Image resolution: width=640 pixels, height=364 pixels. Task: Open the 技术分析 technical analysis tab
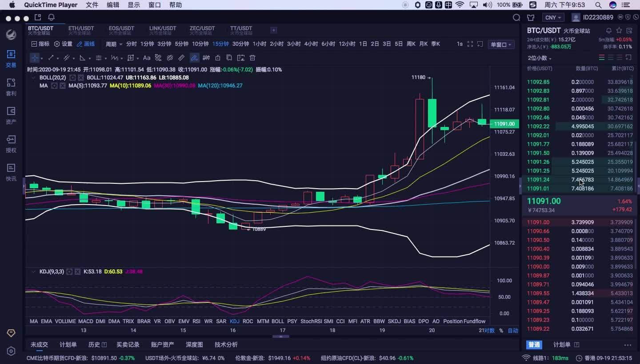click(x=226, y=344)
